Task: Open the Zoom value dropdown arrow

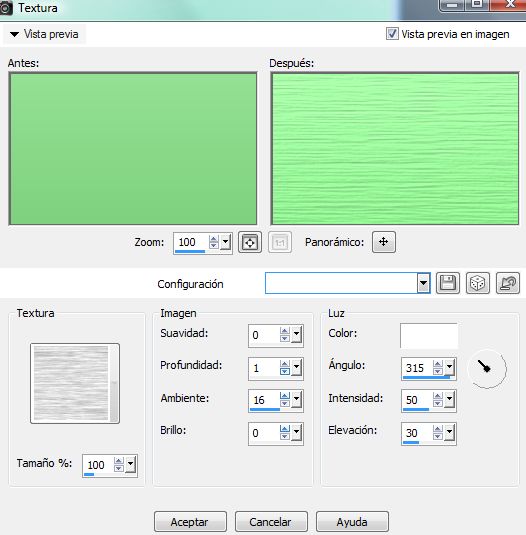Action: (225, 242)
